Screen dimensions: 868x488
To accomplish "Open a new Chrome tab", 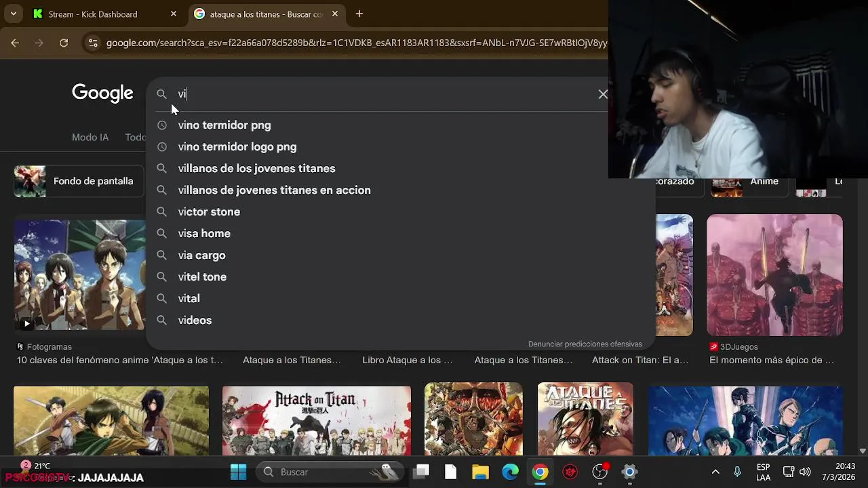I will (359, 14).
